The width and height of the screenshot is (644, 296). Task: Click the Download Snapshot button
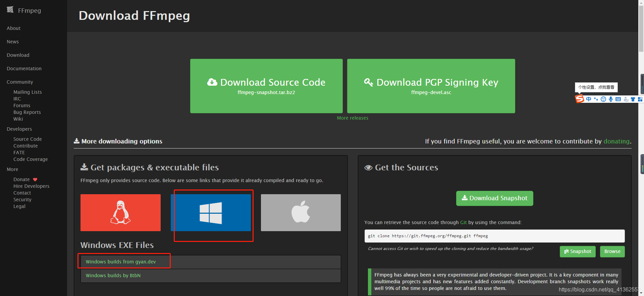494,198
